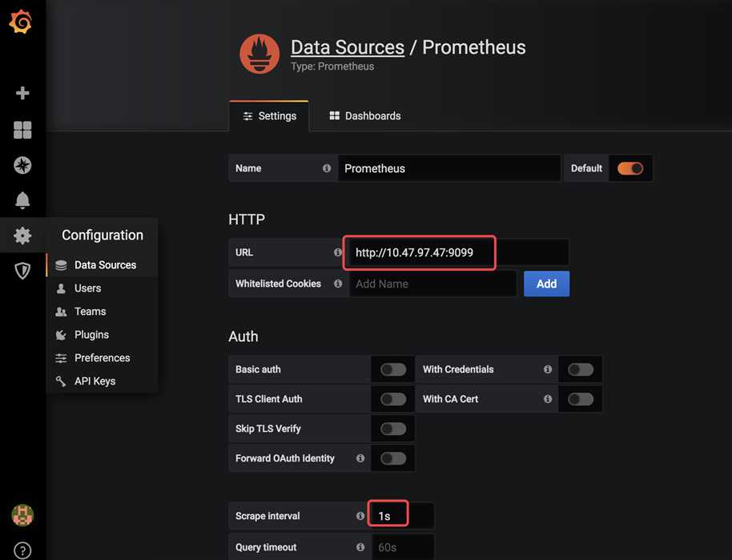Click the Auth section heading
Screen dimensions: 732x560
pyautogui.click(x=243, y=336)
